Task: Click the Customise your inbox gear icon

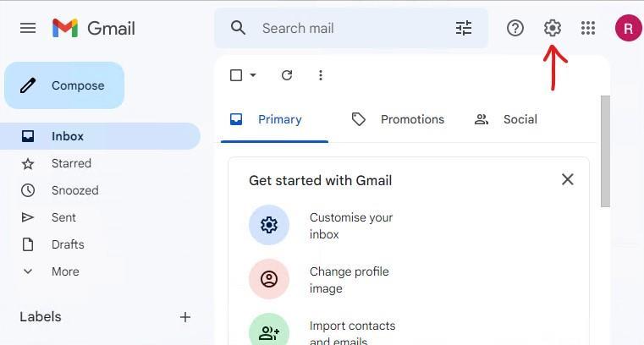Action: coord(269,225)
